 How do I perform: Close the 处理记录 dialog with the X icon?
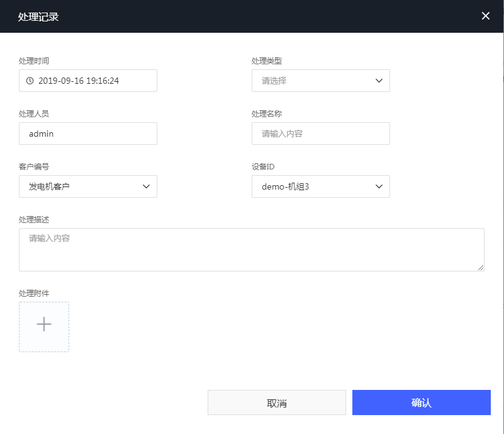pos(485,16)
